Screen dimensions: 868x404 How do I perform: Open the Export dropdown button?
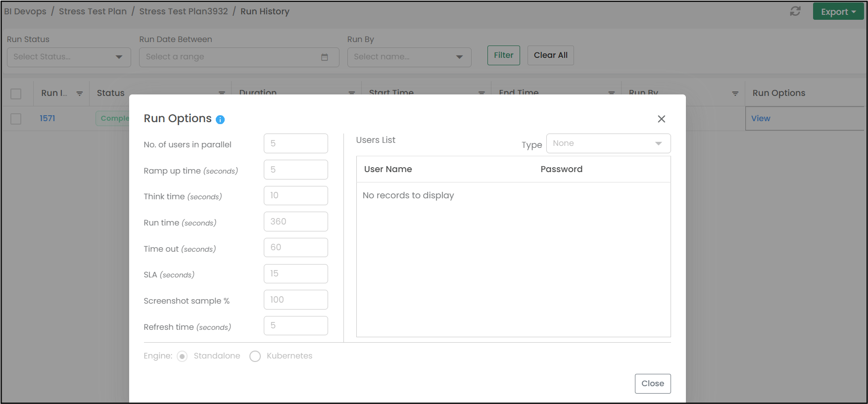coord(838,12)
